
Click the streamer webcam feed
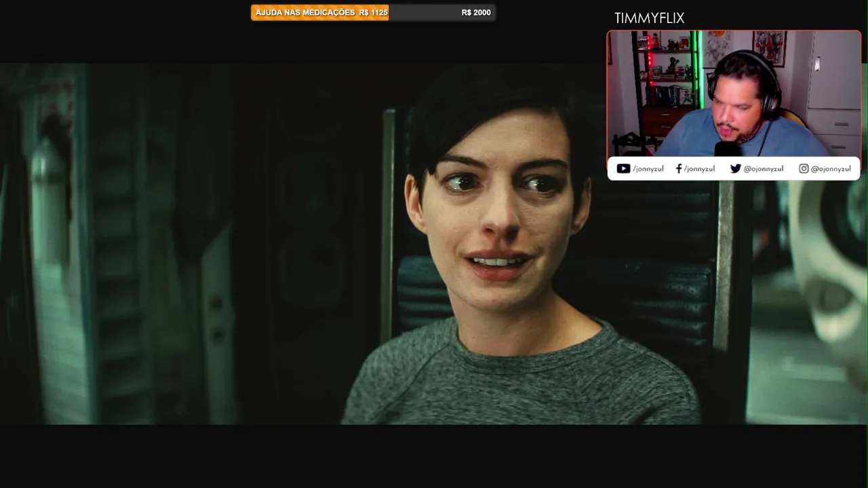click(x=734, y=94)
